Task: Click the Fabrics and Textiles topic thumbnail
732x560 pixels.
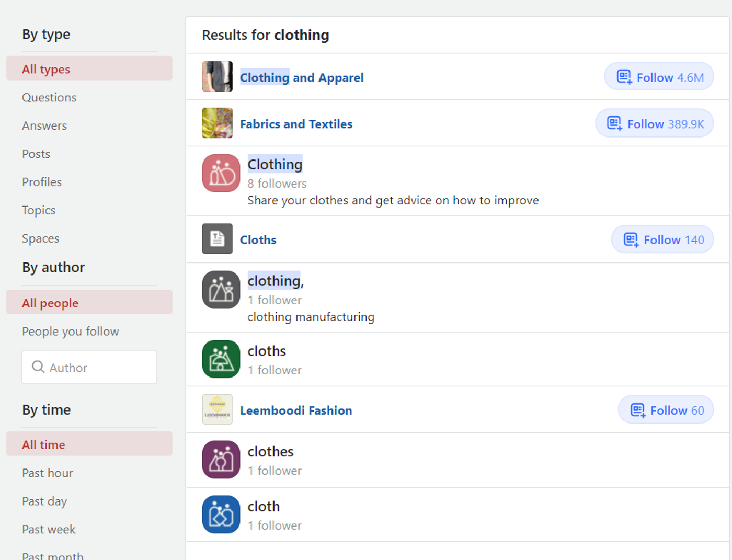Action: [x=217, y=123]
